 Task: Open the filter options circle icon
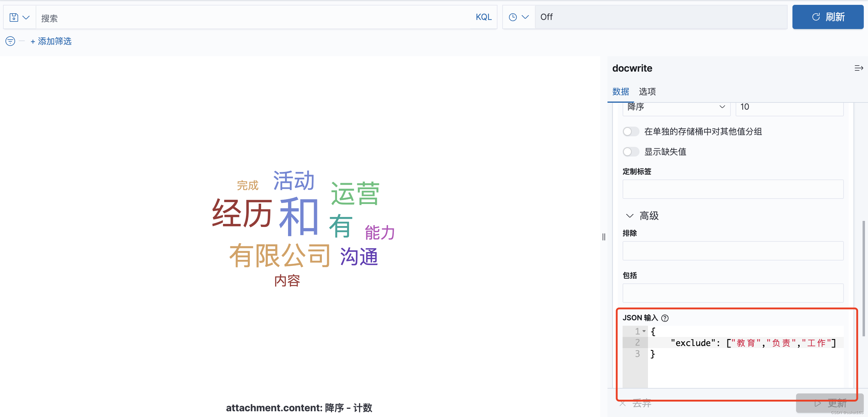[x=10, y=41]
